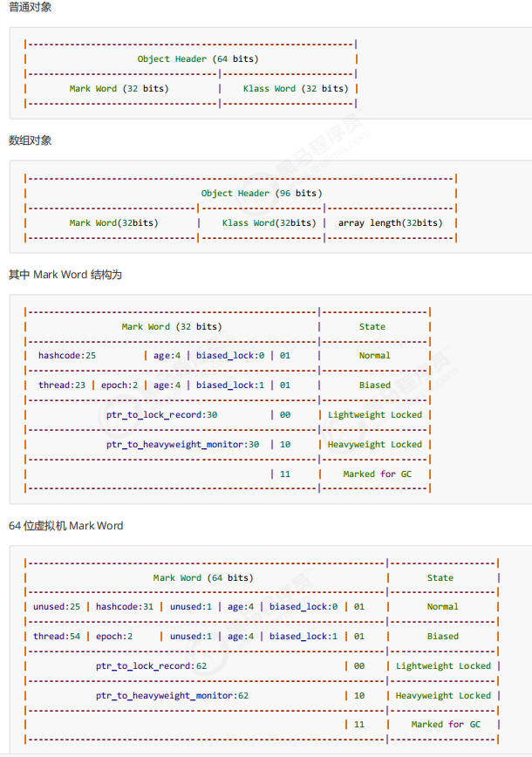Click epoch:2 beside thread:23
Viewport: 532px width, 757px height.
pyautogui.click(x=118, y=385)
